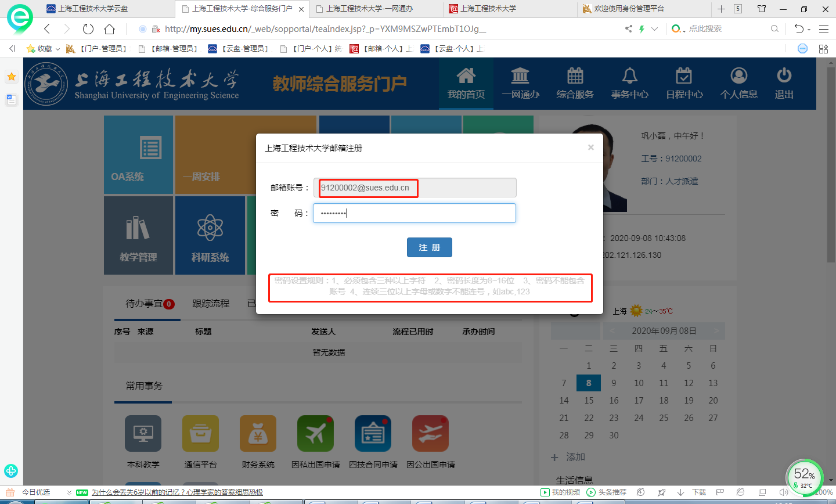Close the 综合服务门户 browser tab

(301, 9)
